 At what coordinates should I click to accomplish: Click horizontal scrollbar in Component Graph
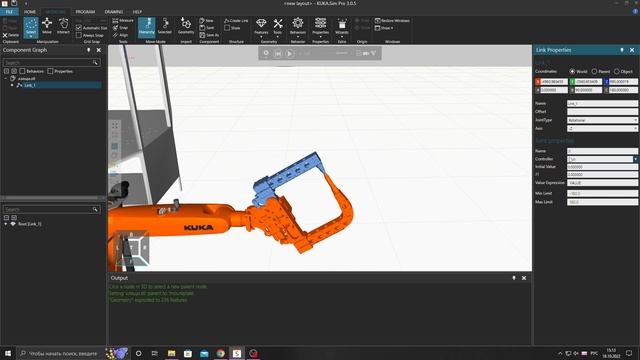[51, 198]
